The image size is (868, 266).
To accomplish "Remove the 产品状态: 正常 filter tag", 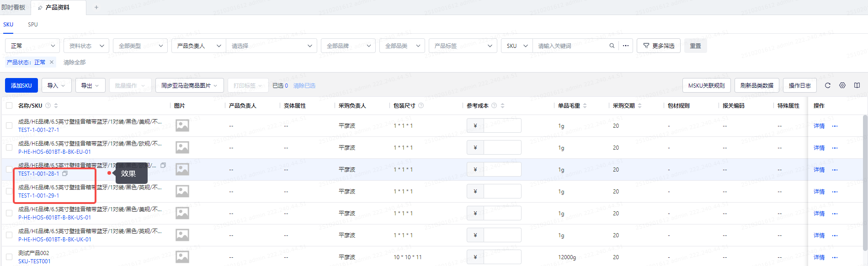I will tap(52, 62).
